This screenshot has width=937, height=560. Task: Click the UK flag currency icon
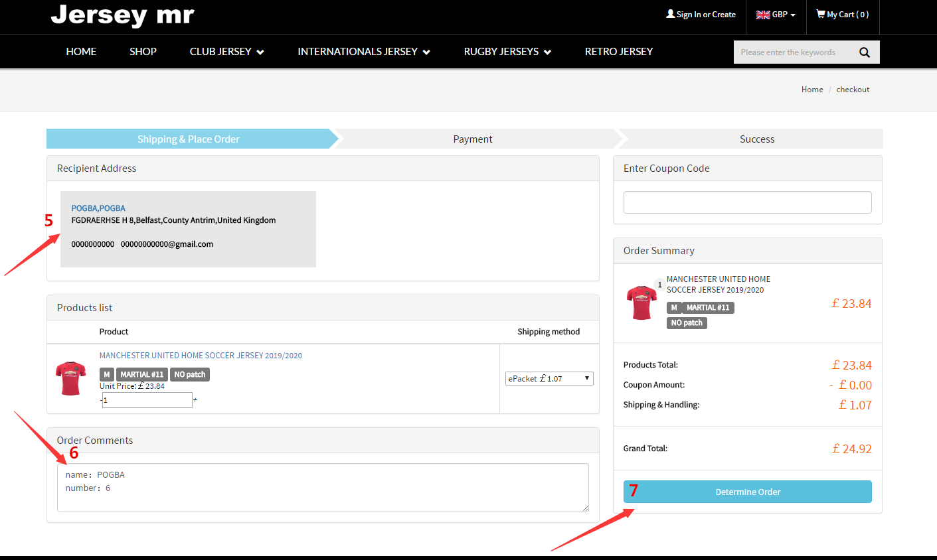click(763, 15)
